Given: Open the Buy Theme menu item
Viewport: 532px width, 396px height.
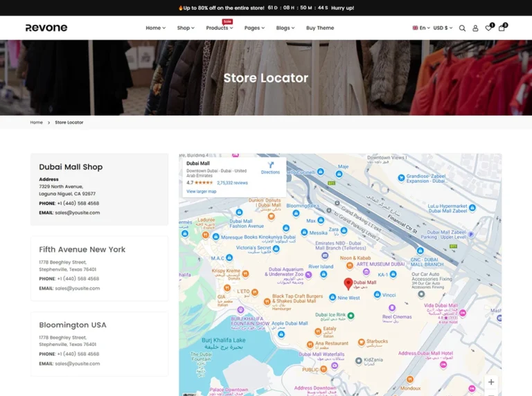Looking at the screenshot, I should tap(320, 28).
